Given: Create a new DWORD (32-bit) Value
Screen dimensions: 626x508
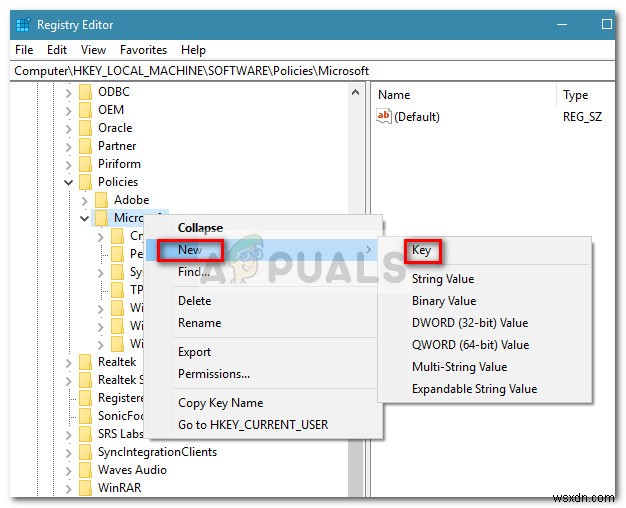Looking at the screenshot, I should tap(484, 323).
